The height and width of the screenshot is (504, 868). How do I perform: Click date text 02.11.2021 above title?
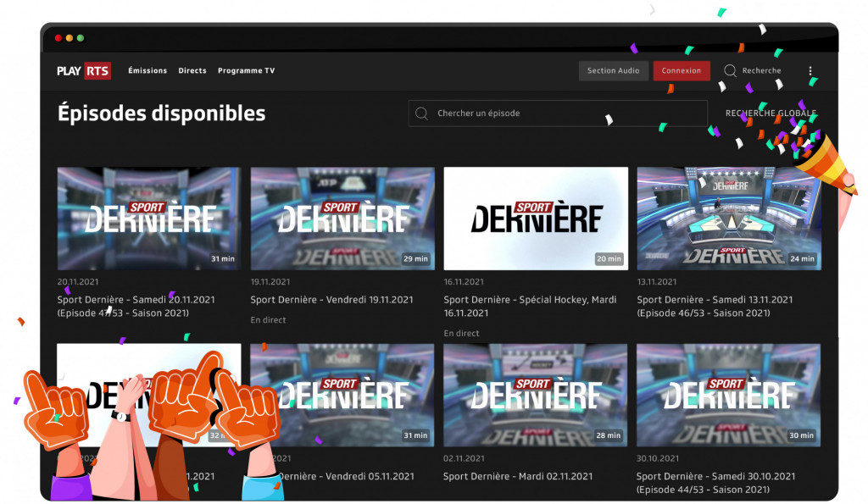point(464,458)
